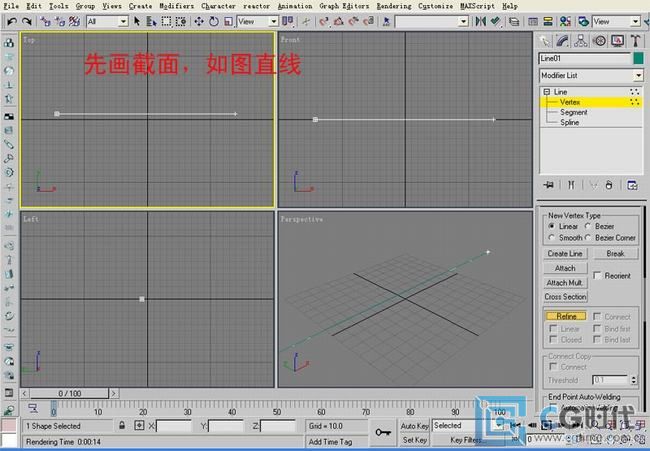Click the large key Set Keys icon
The height and width of the screenshot is (451, 650).
383,432
